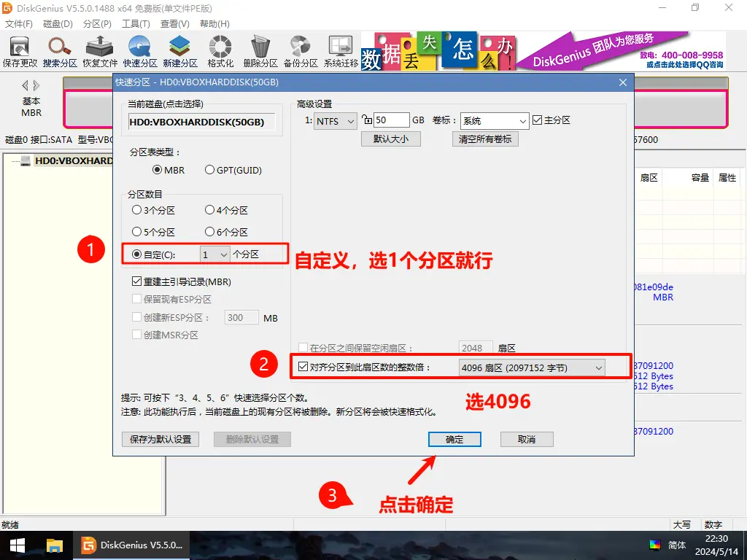Screen dimensions: 747x560
Task: Switch input method via 简体 tray indicator
Action: point(677,545)
